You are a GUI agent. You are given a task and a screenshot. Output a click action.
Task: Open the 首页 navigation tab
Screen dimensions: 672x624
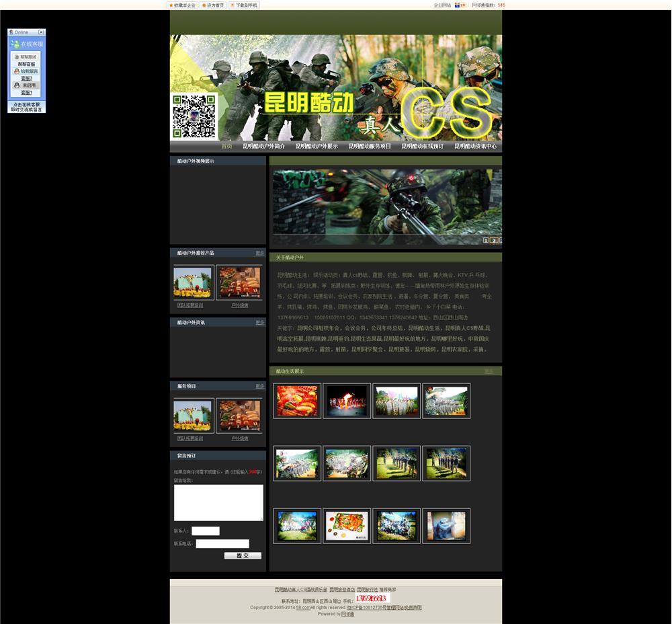pos(226,146)
